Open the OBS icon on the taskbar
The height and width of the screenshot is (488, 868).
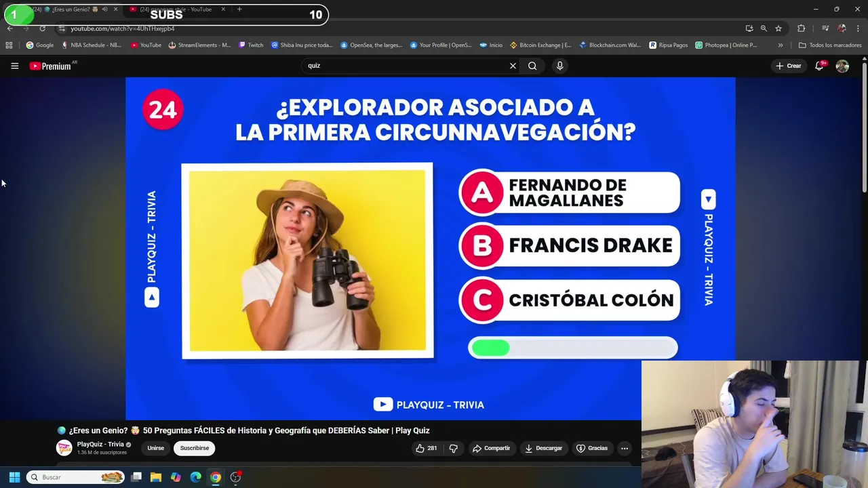(x=235, y=477)
